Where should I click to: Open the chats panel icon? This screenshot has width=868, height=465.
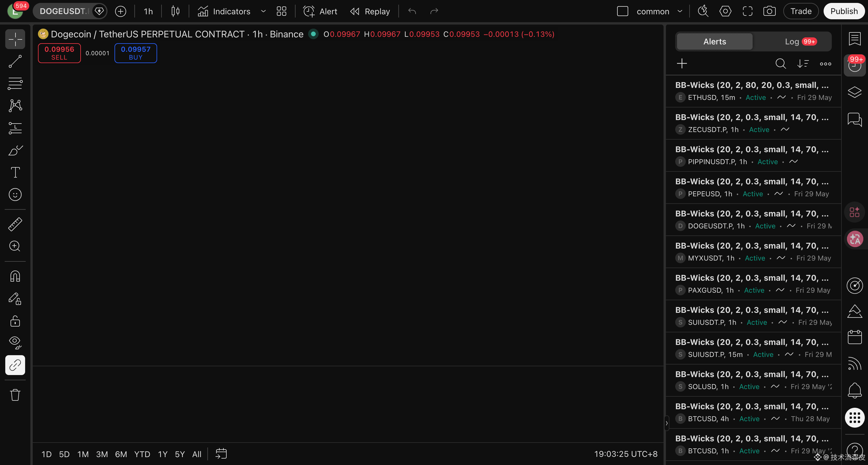855,119
